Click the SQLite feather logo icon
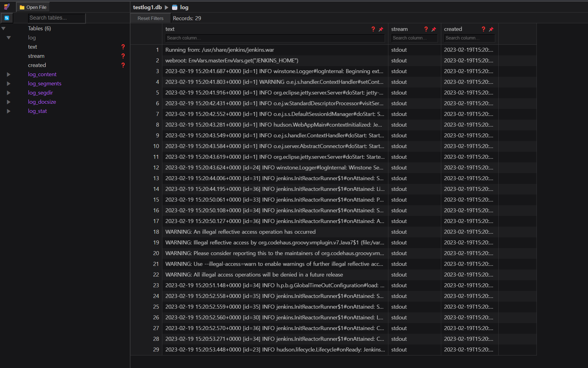Viewport: 588px width, 368px height. tap(7, 7)
